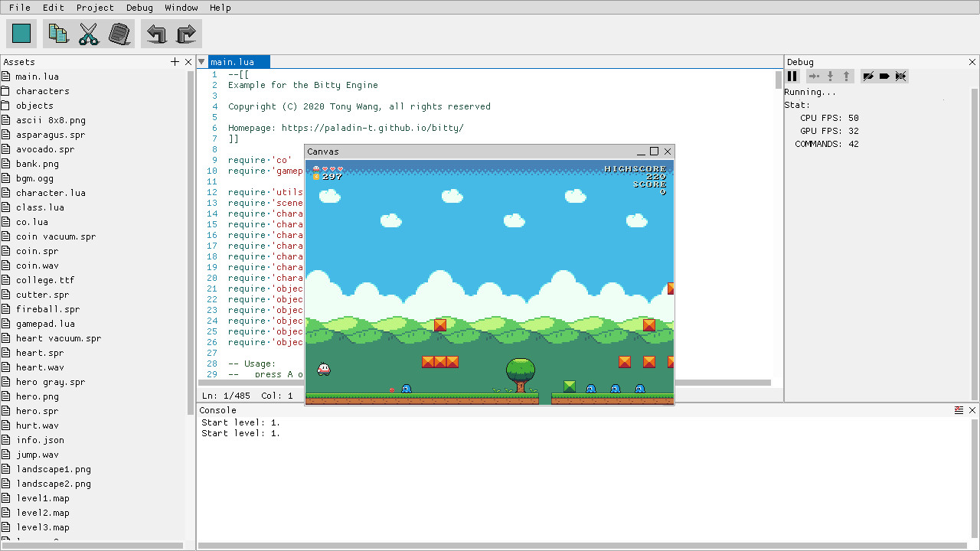Open hero.spr from the Assets list

pos(34,411)
